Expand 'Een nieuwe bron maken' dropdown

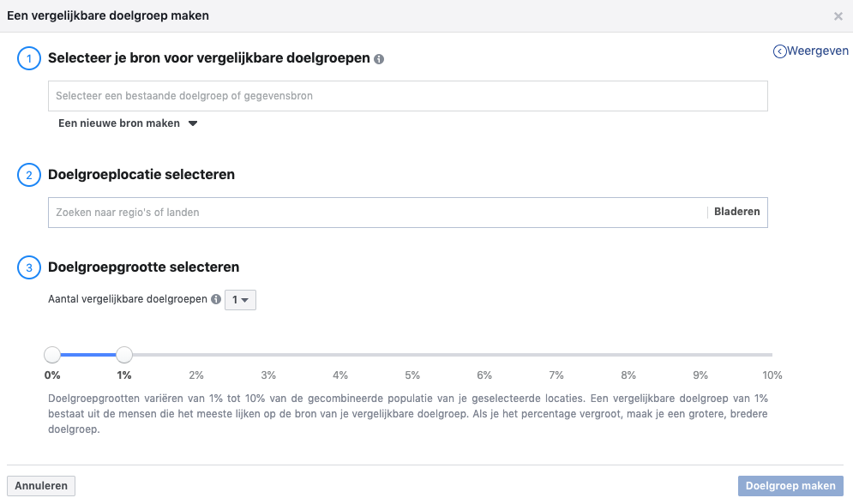[128, 123]
